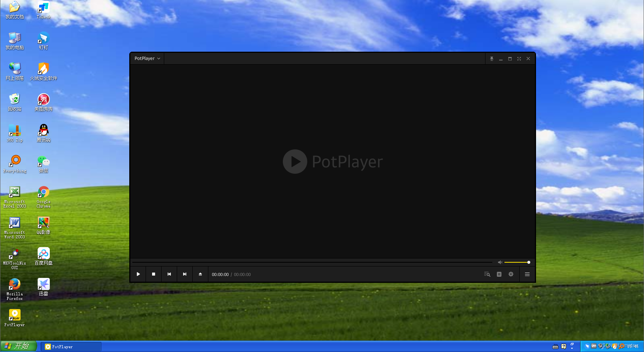Select the Microsoft Excel 2003 shortcut
The height and width of the screenshot is (352, 644).
pyautogui.click(x=14, y=197)
